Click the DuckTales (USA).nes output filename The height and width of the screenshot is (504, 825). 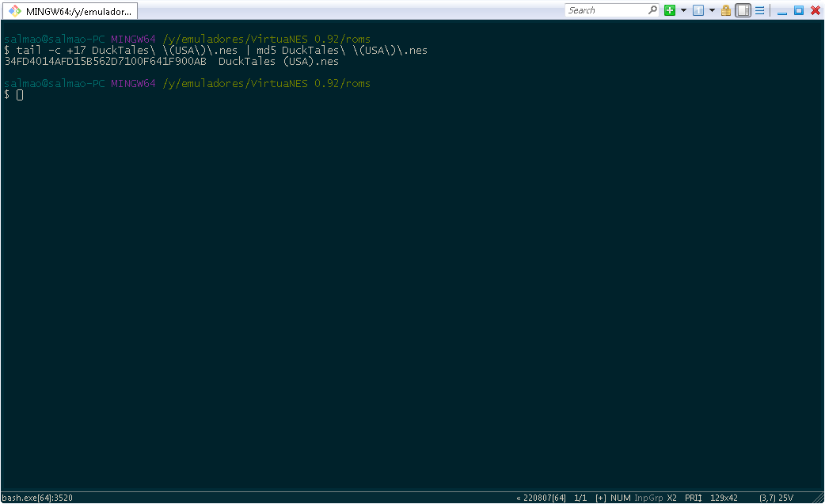[x=279, y=62]
